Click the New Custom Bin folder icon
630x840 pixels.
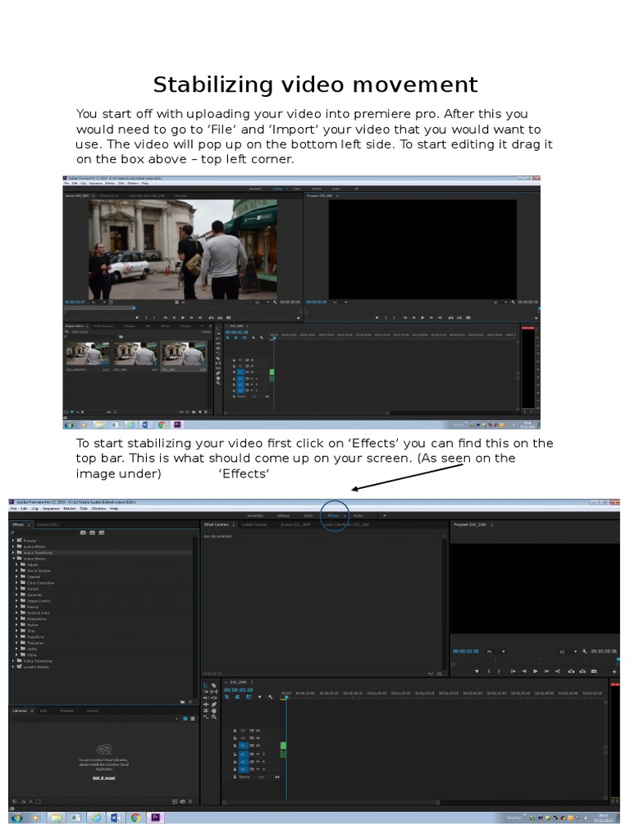(183, 701)
